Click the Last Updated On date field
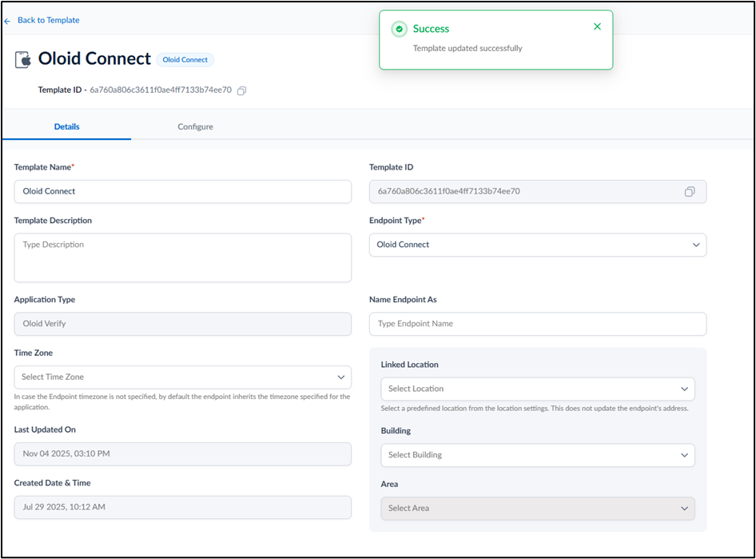The width and height of the screenshot is (756, 559). [x=183, y=454]
